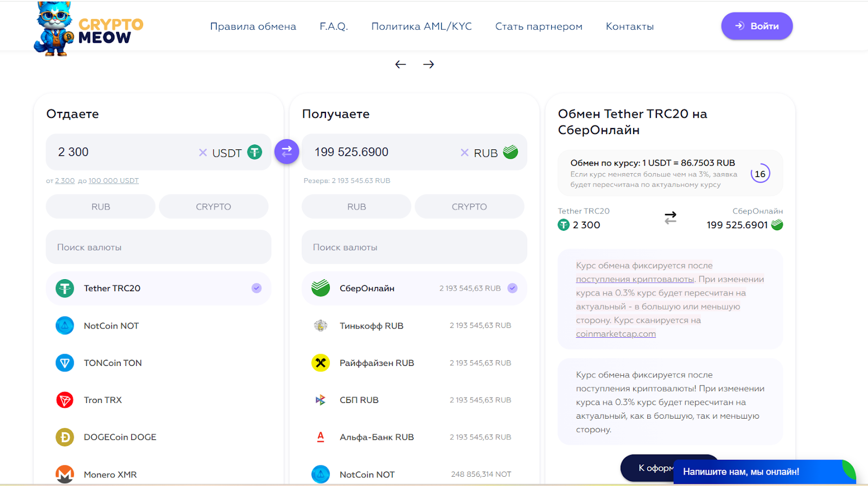Set maximum amount 100 000 USDT link
This screenshot has width=868, height=486.
pyautogui.click(x=114, y=181)
